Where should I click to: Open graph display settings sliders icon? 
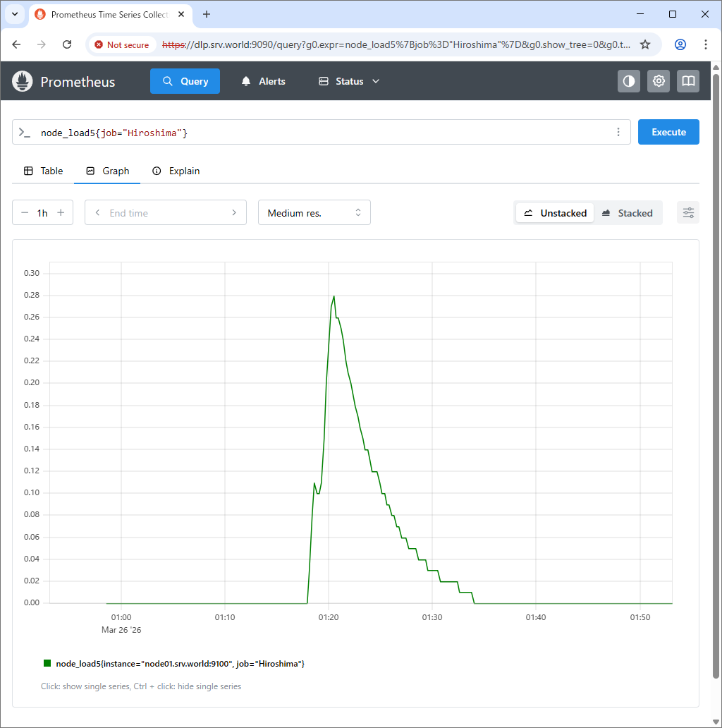coord(688,212)
